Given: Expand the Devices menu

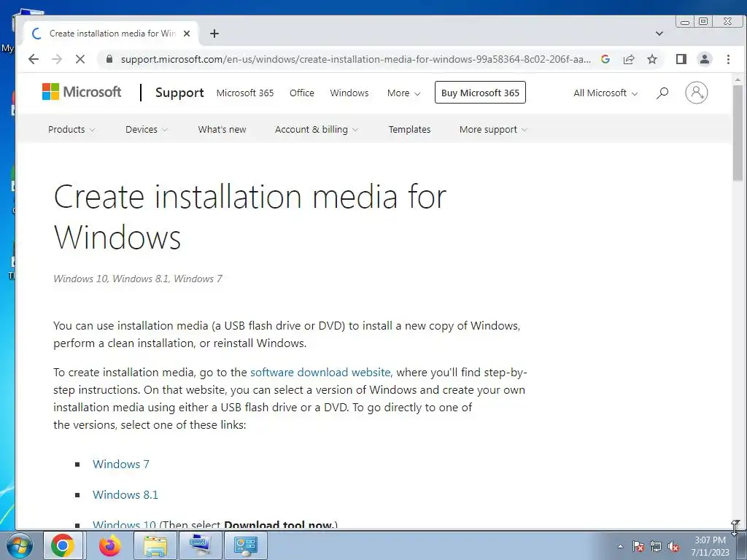Looking at the screenshot, I should [x=146, y=129].
